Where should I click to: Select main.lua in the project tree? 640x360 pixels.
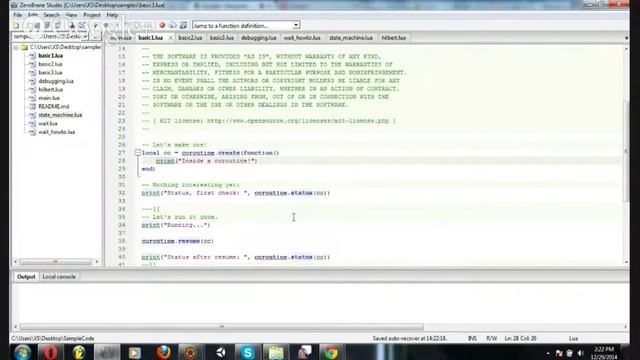coord(49,98)
